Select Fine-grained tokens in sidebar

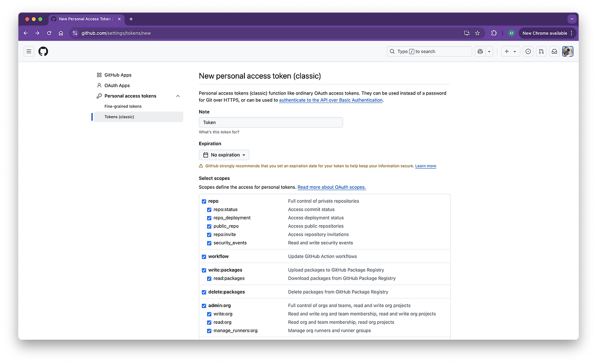pos(123,106)
